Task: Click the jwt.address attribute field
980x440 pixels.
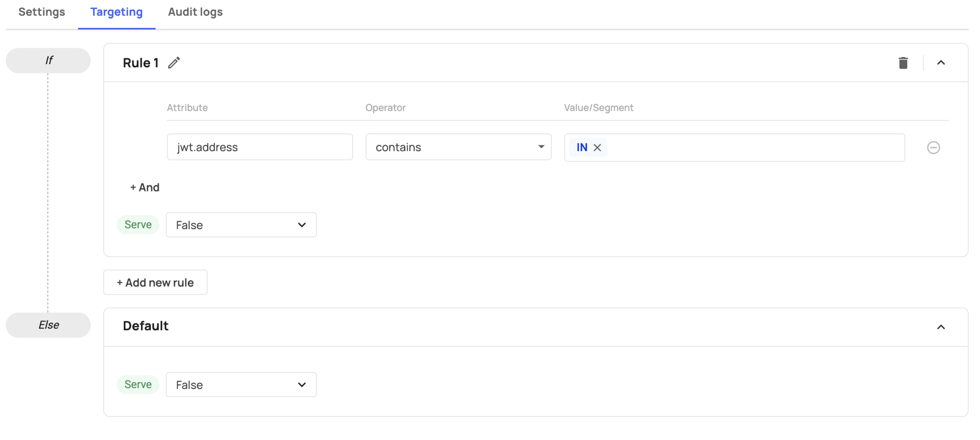Action: [260, 147]
